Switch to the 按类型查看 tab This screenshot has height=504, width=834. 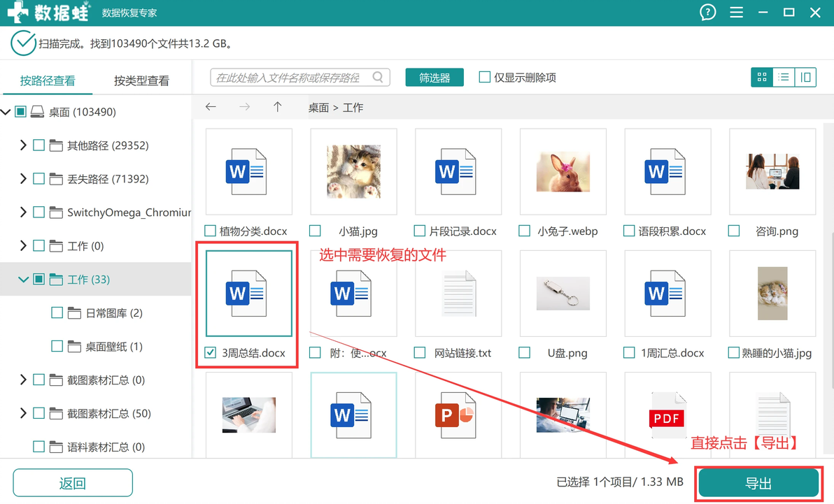[x=141, y=81]
